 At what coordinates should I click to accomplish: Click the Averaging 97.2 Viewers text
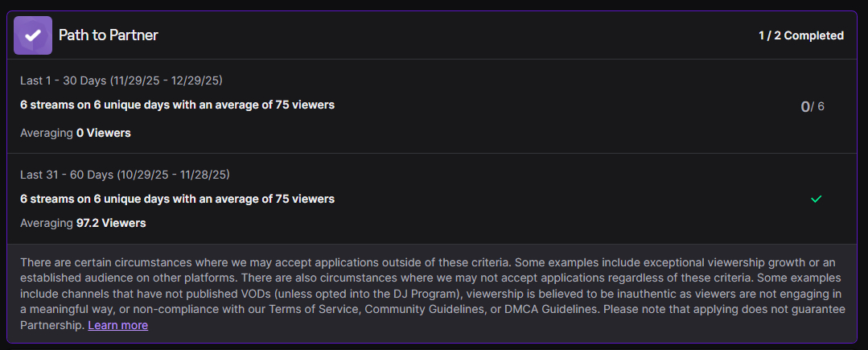(x=83, y=223)
